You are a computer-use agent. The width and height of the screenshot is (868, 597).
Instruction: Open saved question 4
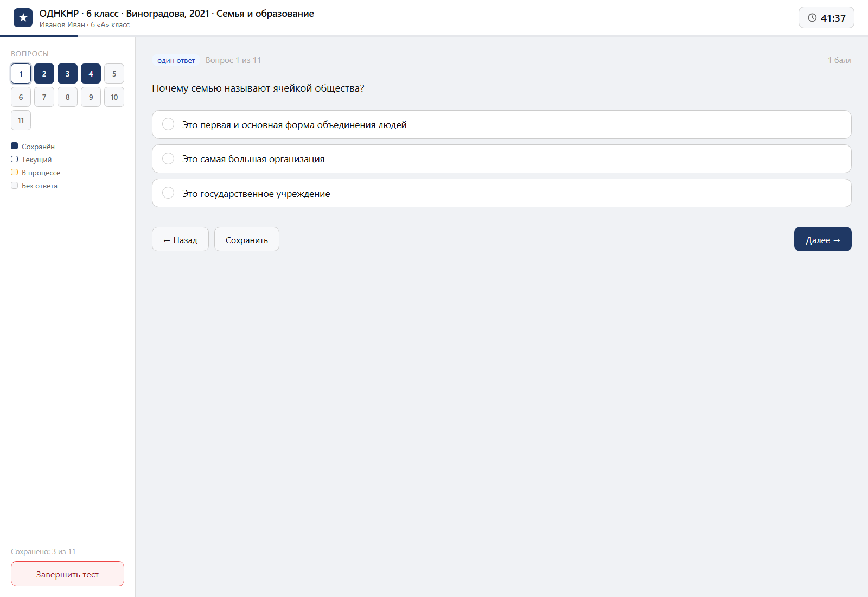(x=91, y=74)
